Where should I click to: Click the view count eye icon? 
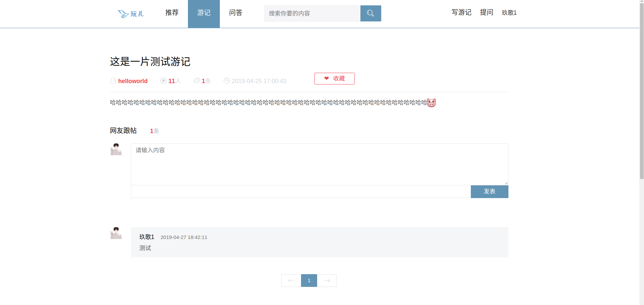(x=163, y=81)
